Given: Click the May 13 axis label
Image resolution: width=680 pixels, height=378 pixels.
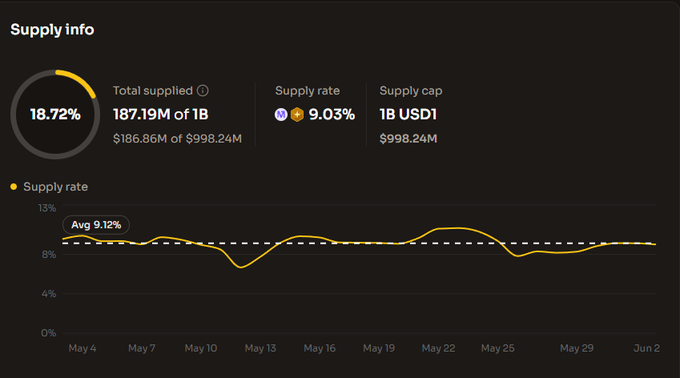Looking at the screenshot, I should [x=260, y=348].
